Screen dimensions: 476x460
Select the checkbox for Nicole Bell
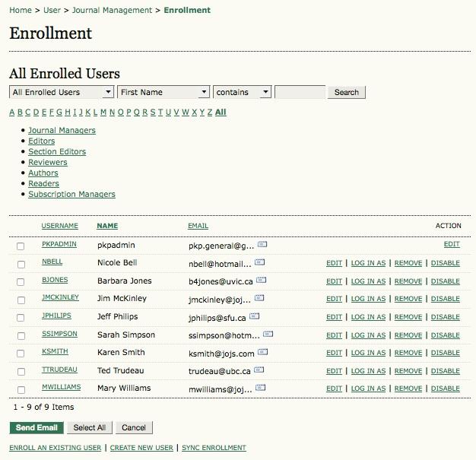(x=21, y=264)
